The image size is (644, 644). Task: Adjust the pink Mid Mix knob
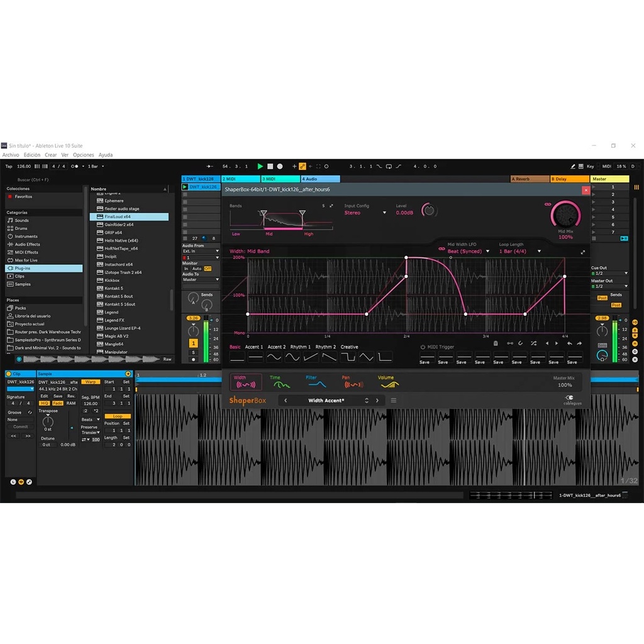pos(565,215)
